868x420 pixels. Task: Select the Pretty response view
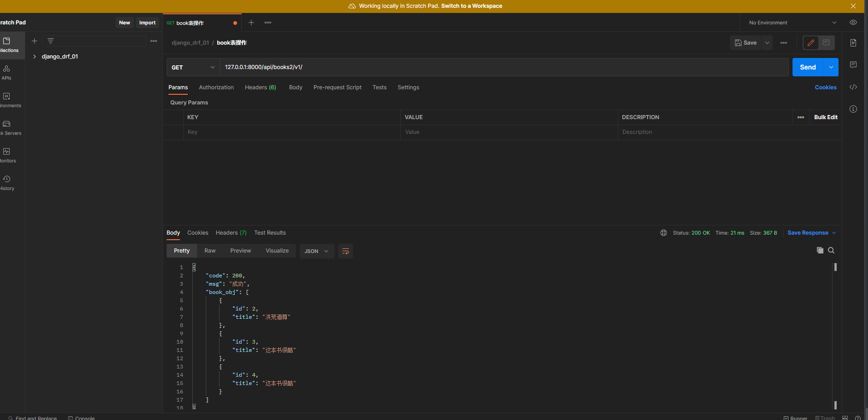(182, 251)
